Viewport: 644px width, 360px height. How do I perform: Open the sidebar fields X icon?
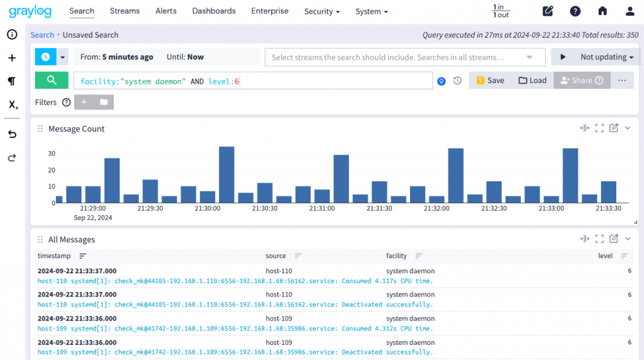pyautogui.click(x=13, y=104)
